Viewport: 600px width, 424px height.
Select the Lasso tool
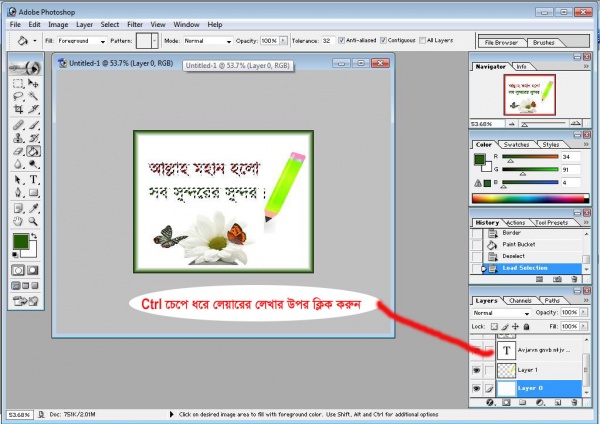pyautogui.click(x=18, y=96)
